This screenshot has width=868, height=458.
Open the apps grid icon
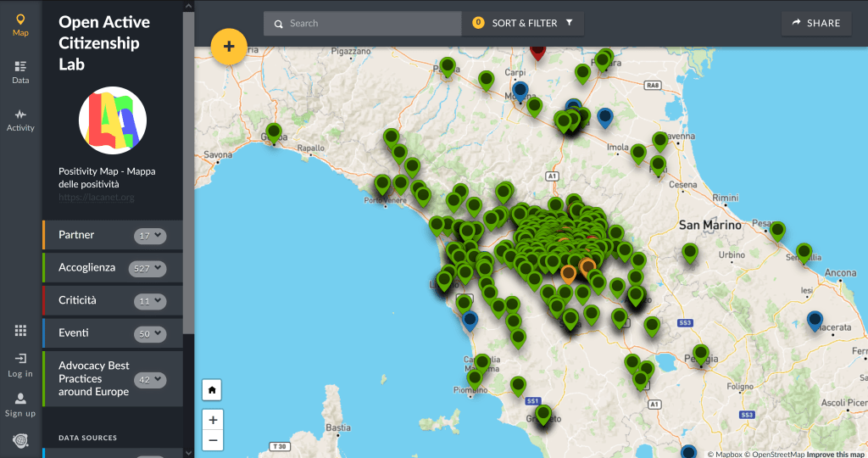coord(20,331)
